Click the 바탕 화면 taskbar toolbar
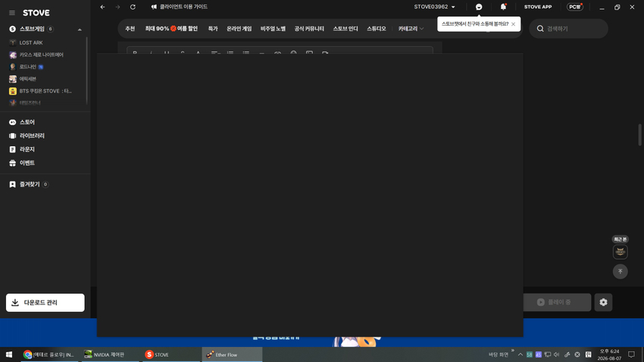Screen dimensions: 644x362 499,354
